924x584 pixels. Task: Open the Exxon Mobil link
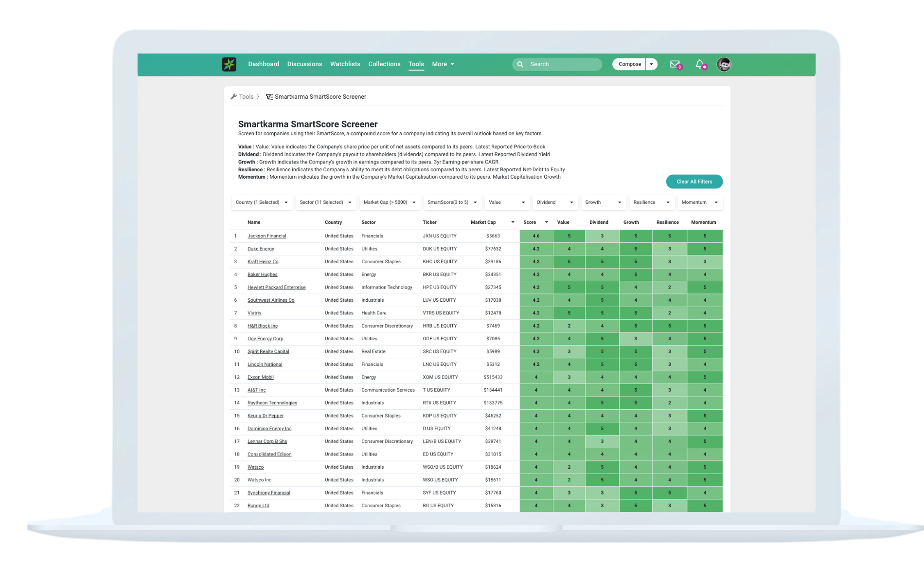pyautogui.click(x=261, y=377)
